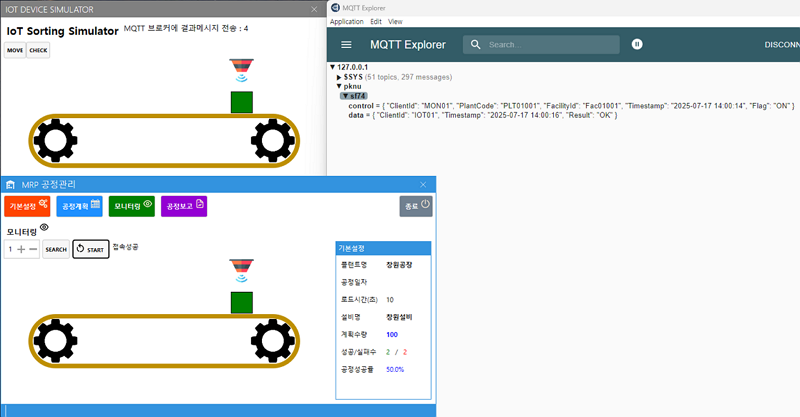Viewport: 800px width, 417px height.
Task: Open 기본설정 red tab button
Action: click(28, 206)
